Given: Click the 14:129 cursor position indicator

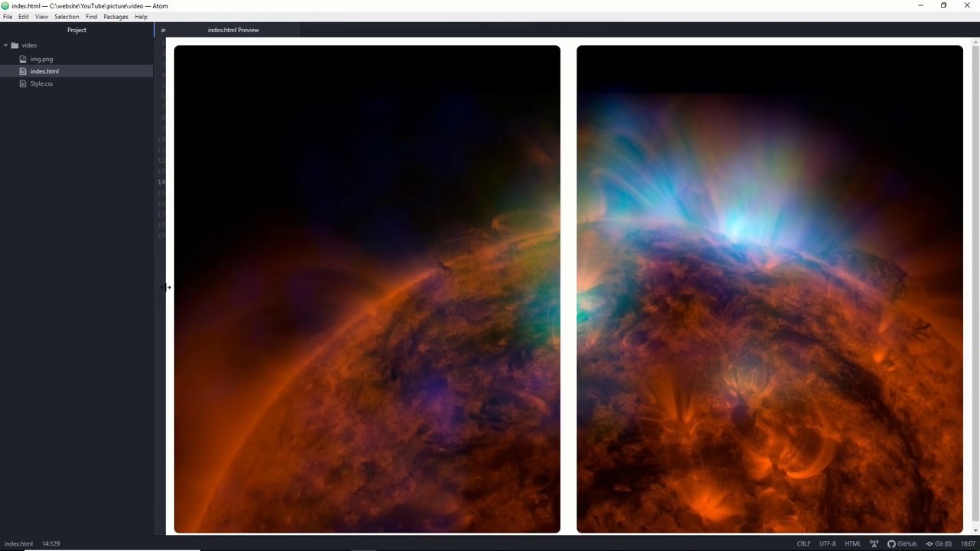Looking at the screenshot, I should (51, 544).
